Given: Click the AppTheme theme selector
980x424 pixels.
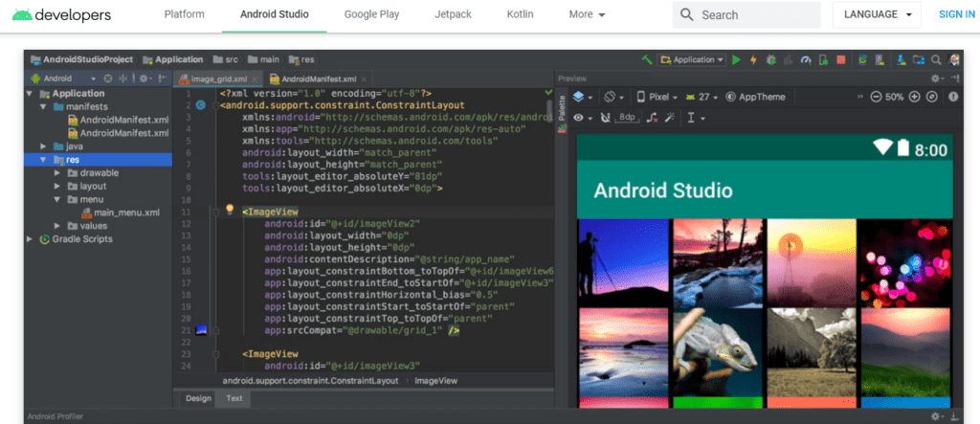Looking at the screenshot, I should click(755, 97).
